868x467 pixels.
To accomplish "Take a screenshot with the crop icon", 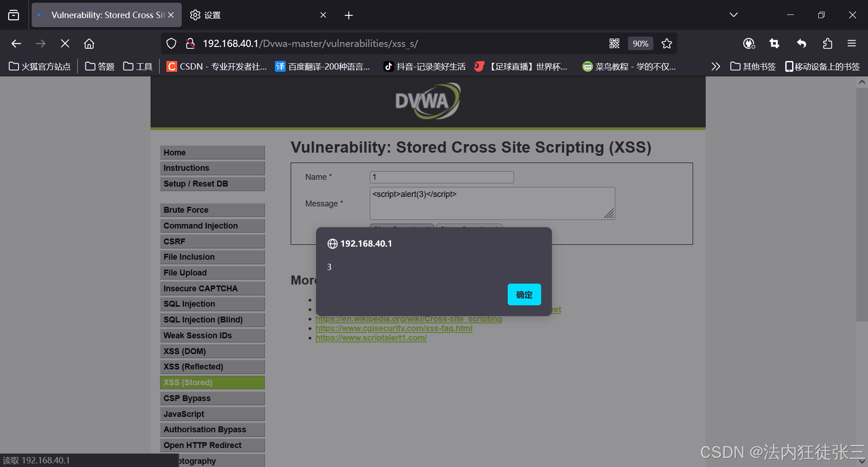I will click(x=774, y=43).
